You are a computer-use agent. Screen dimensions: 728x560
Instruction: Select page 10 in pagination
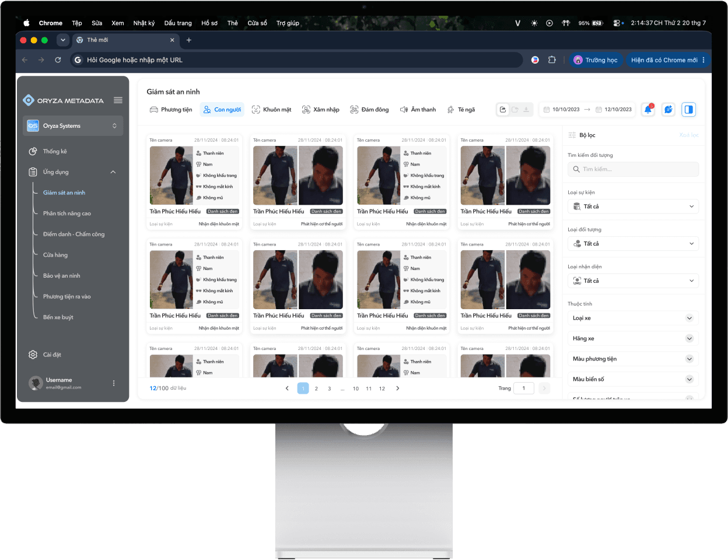(356, 388)
